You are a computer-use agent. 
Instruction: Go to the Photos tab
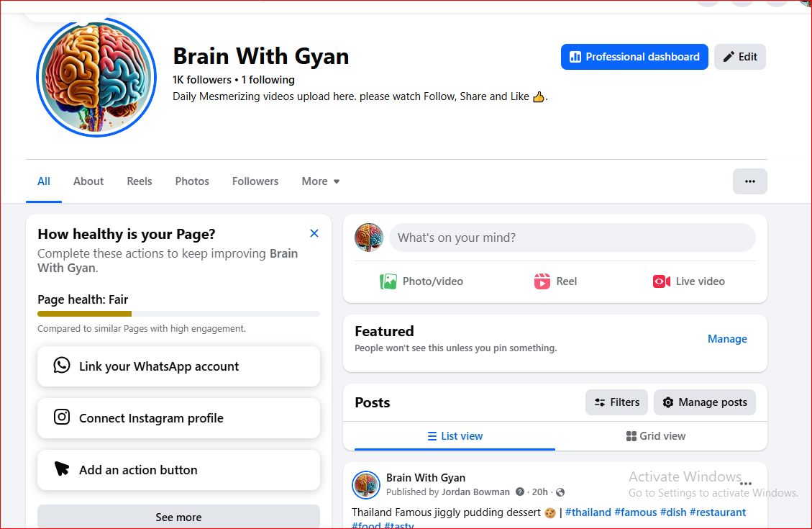tap(192, 181)
